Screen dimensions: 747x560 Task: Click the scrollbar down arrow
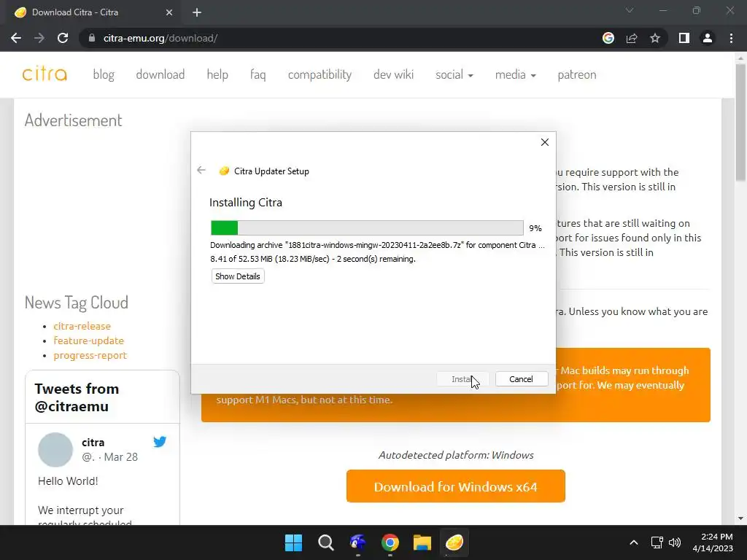pyautogui.click(x=740, y=518)
